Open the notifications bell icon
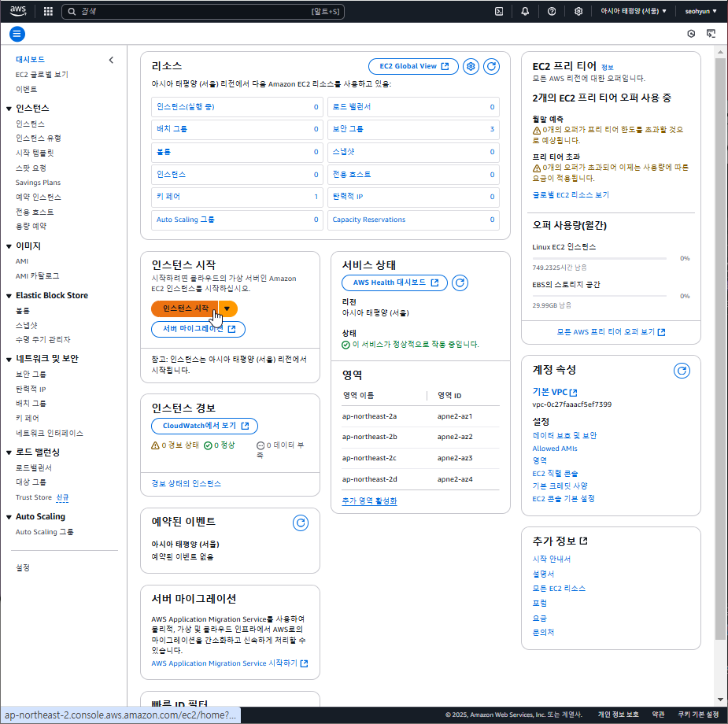The width and height of the screenshot is (728, 724). point(525,11)
